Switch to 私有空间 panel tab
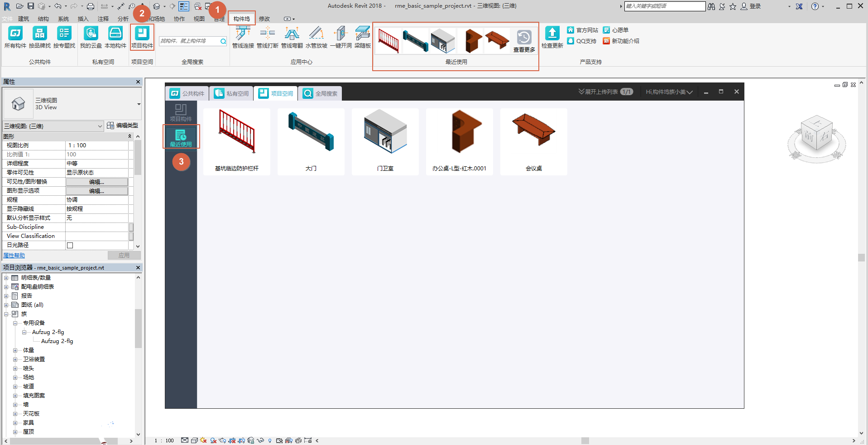The height and width of the screenshot is (445, 868). pyautogui.click(x=231, y=93)
